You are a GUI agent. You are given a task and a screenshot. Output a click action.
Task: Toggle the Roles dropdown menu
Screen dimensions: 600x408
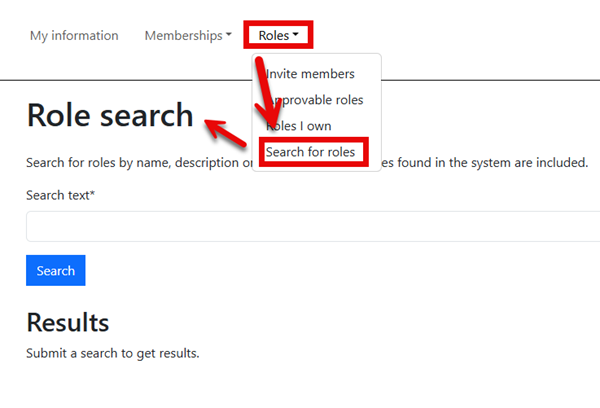tap(278, 36)
